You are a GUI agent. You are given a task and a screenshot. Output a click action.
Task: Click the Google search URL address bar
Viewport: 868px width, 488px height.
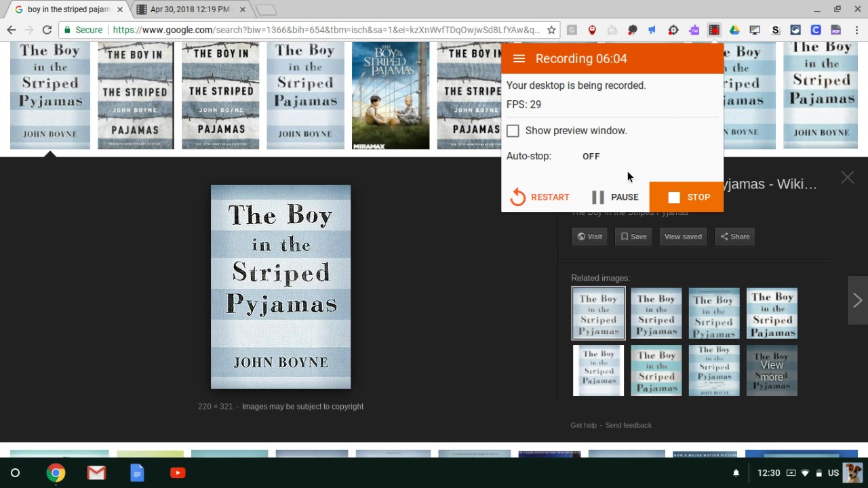tap(326, 30)
